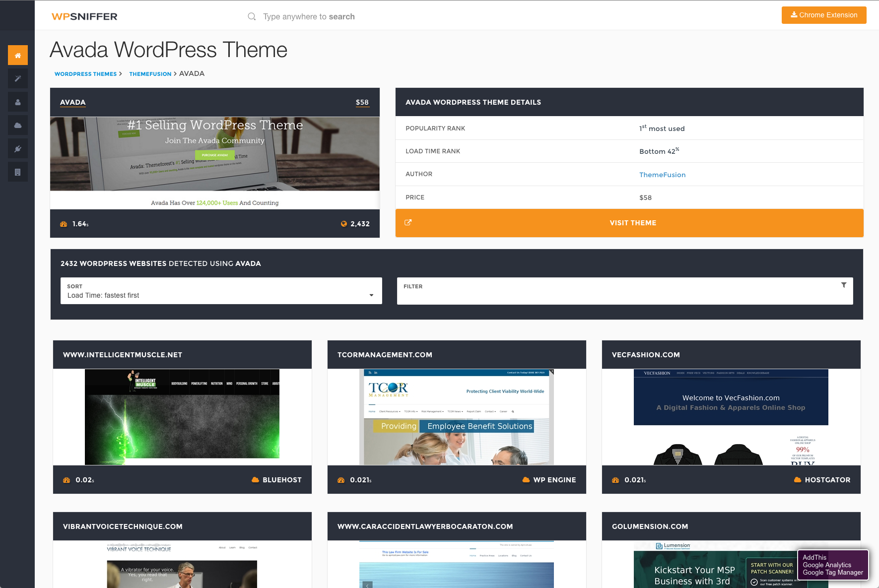Click the Type anywhere to search field

[x=309, y=16]
